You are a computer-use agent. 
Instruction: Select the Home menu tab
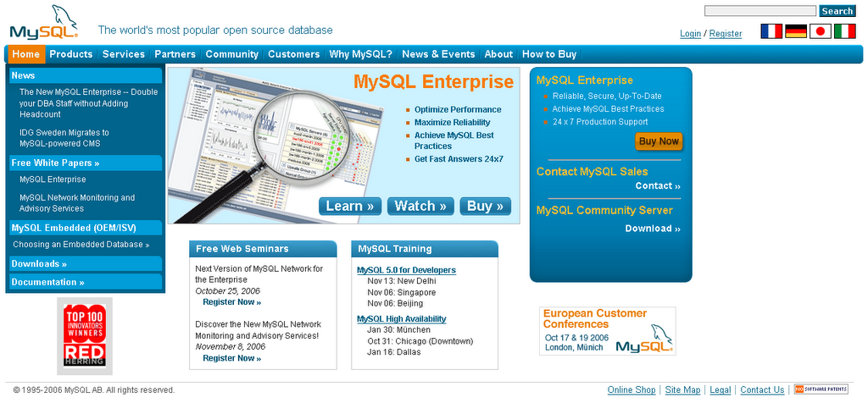[x=26, y=54]
